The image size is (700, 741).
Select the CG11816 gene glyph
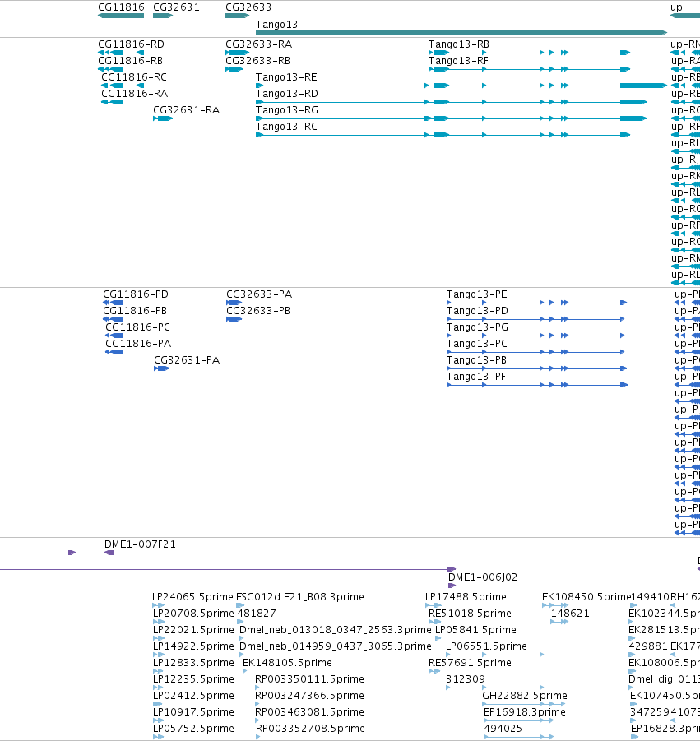click(x=121, y=16)
